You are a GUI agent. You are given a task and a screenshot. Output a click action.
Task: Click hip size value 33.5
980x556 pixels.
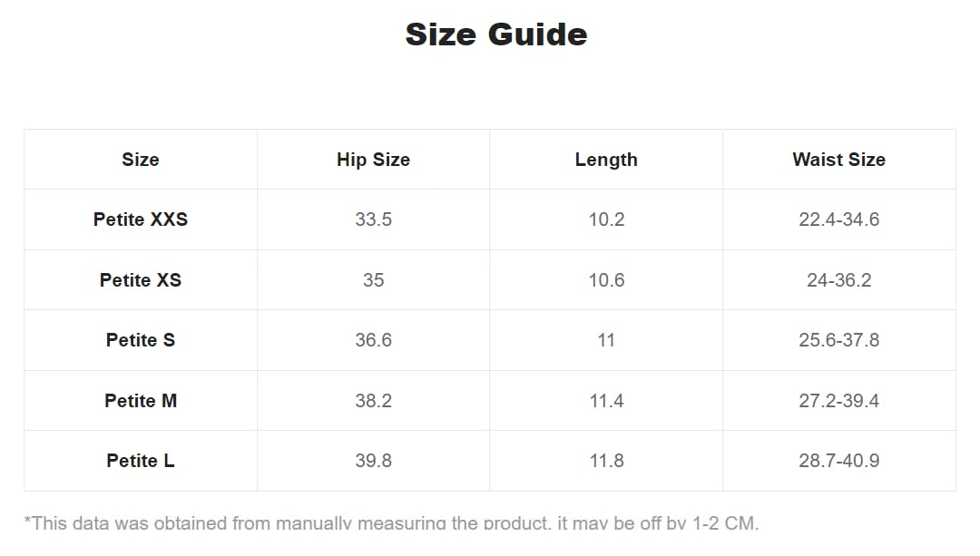click(373, 219)
